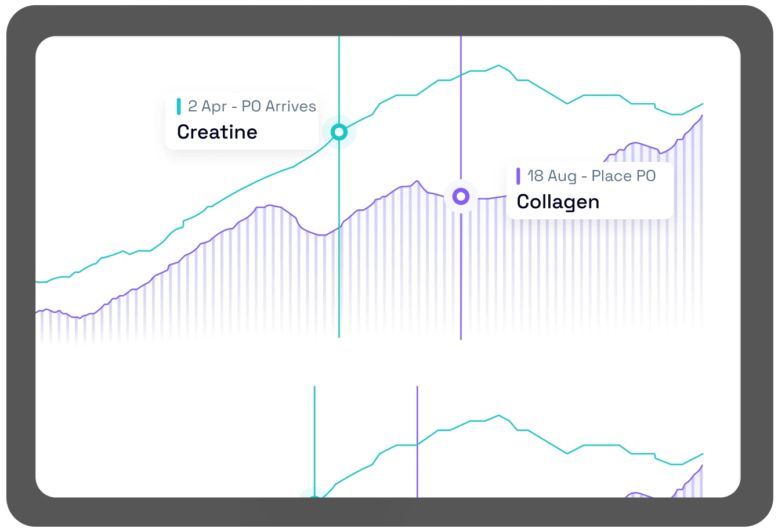778x532 pixels.
Task: Click the purple vertical line in lower chart
Action: (417, 464)
